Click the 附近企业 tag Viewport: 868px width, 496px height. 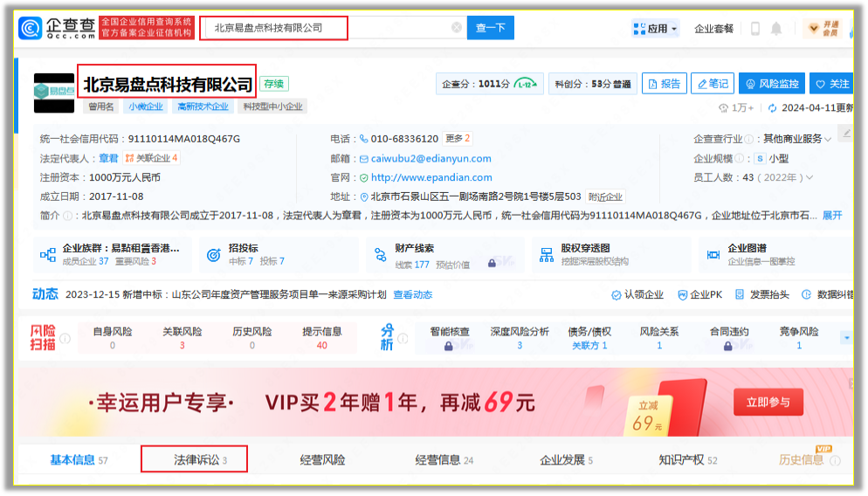(x=606, y=197)
